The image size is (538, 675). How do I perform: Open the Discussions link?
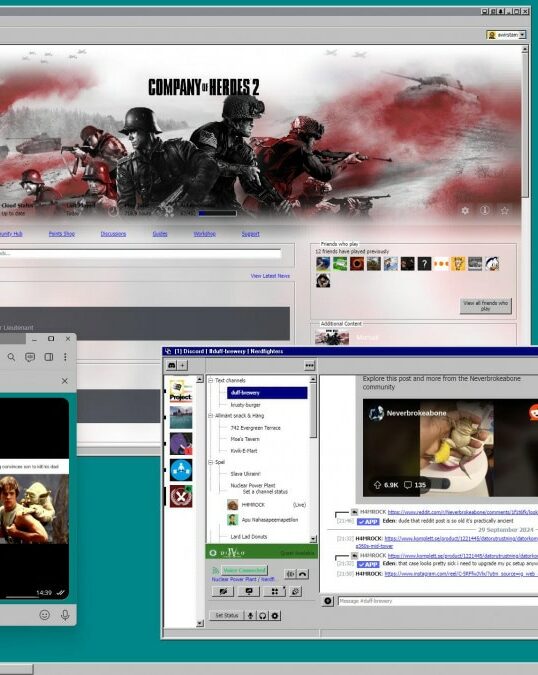(x=113, y=234)
